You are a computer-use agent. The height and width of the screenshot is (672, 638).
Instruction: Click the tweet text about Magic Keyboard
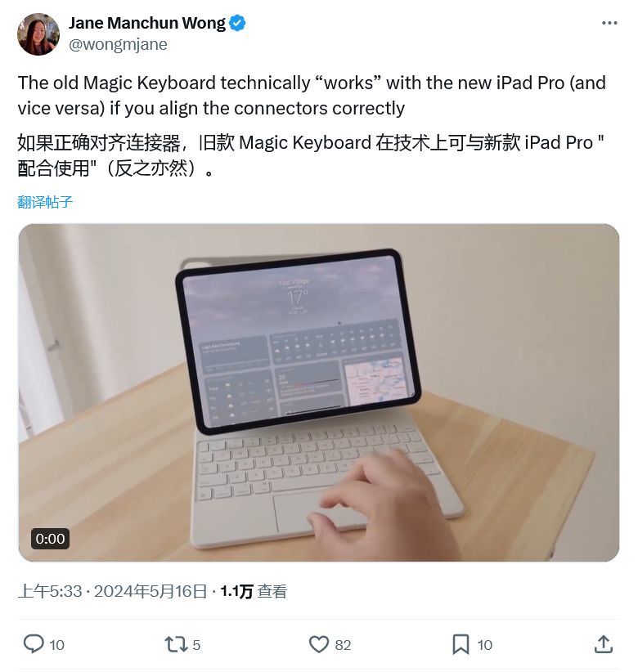coord(312,95)
